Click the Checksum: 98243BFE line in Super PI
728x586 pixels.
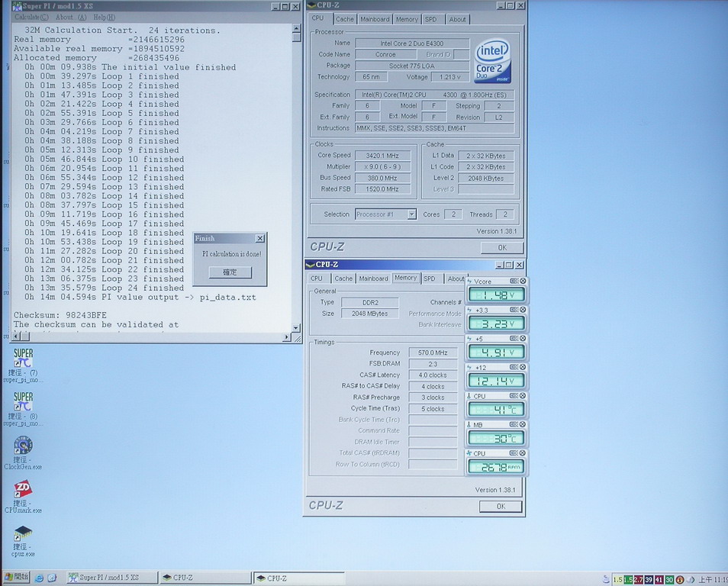pyautogui.click(x=60, y=315)
